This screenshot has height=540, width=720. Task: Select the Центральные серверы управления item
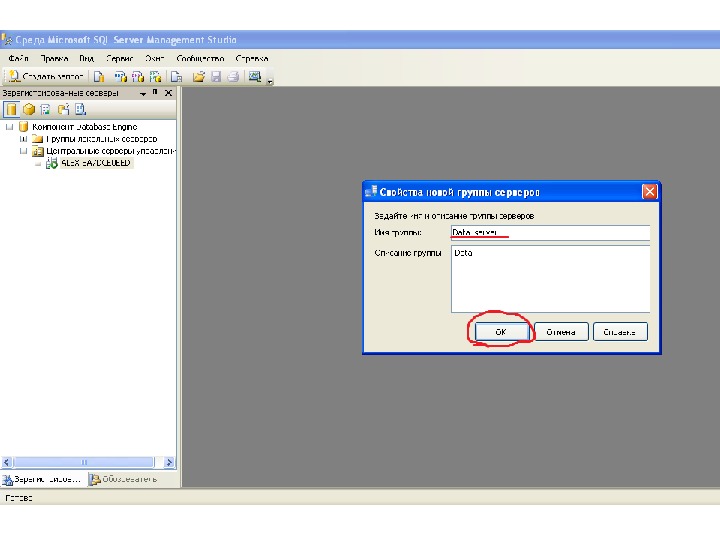click(x=110, y=151)
